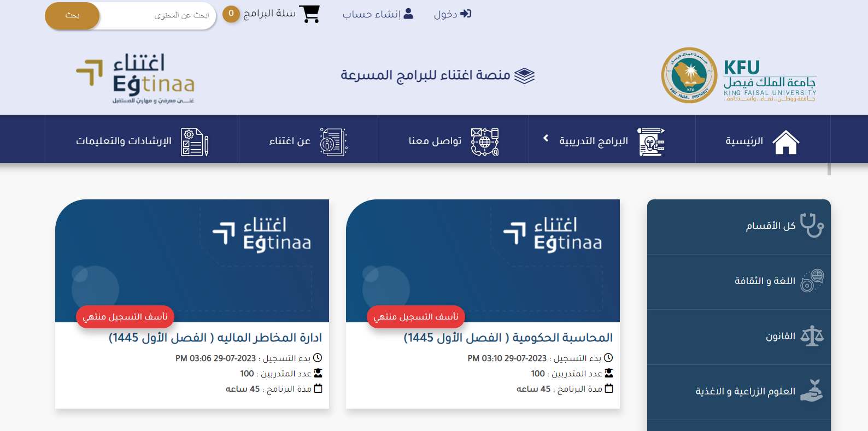Select اللغة و الثقافة category
Viewport: 868px width, 431px height.
tap(739, 281)
